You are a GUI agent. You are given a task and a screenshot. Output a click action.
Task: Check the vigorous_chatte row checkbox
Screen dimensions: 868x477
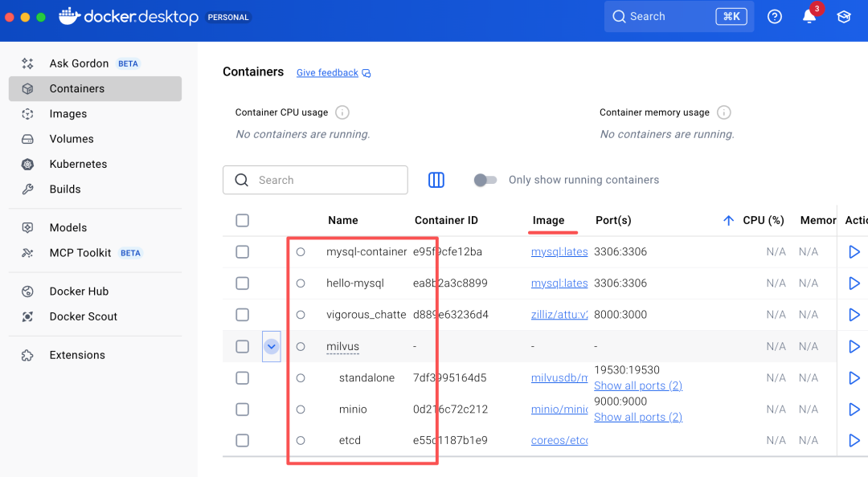pos(243,315)
